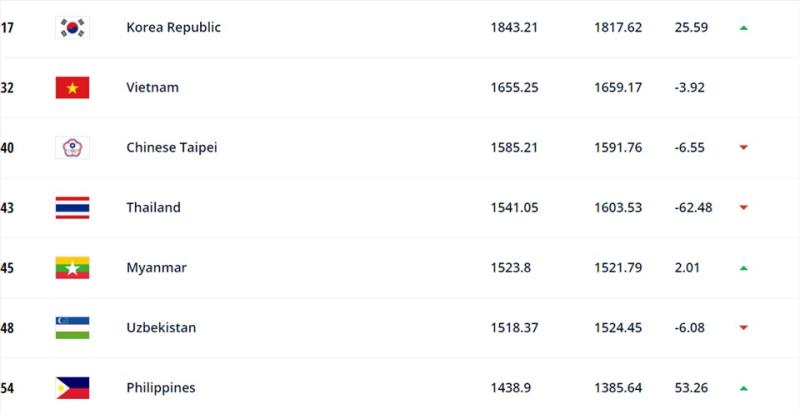Viewport: 800px width, 414px height.
Task: Open the Vietnam team link
Action: (x=153, y=87)
